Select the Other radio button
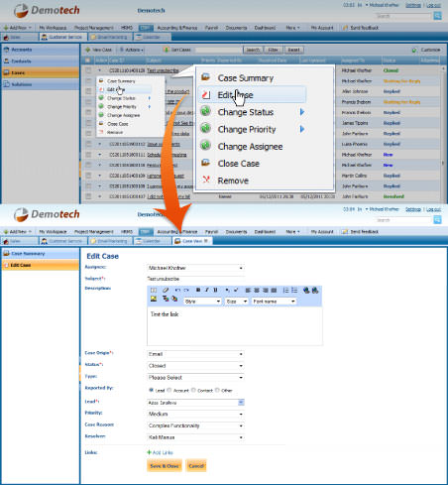The height and width of the screenshot is (485, 448). [x=217, y=390]
